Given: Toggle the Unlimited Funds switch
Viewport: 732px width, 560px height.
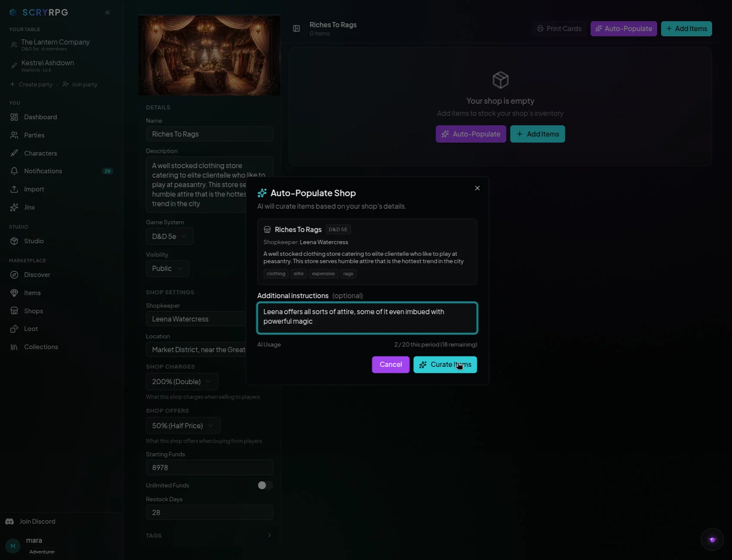Looking at the screenshot, I should point(265,485).
